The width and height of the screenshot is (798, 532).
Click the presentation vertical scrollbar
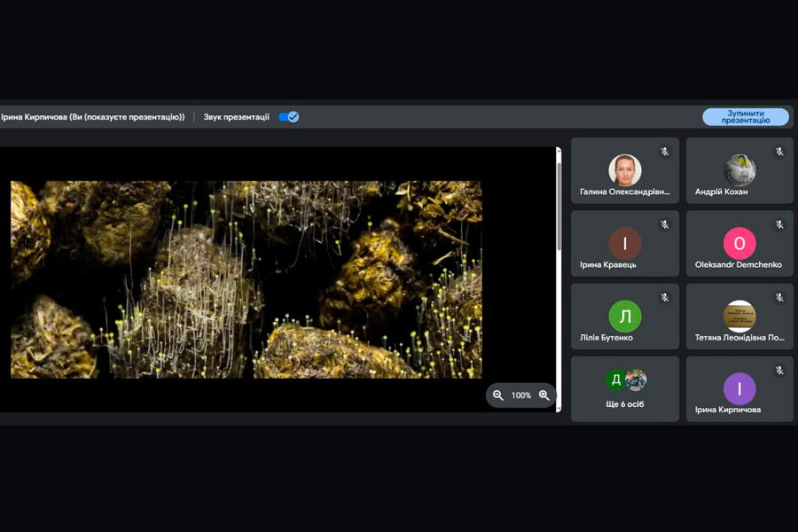coord(559,204)
